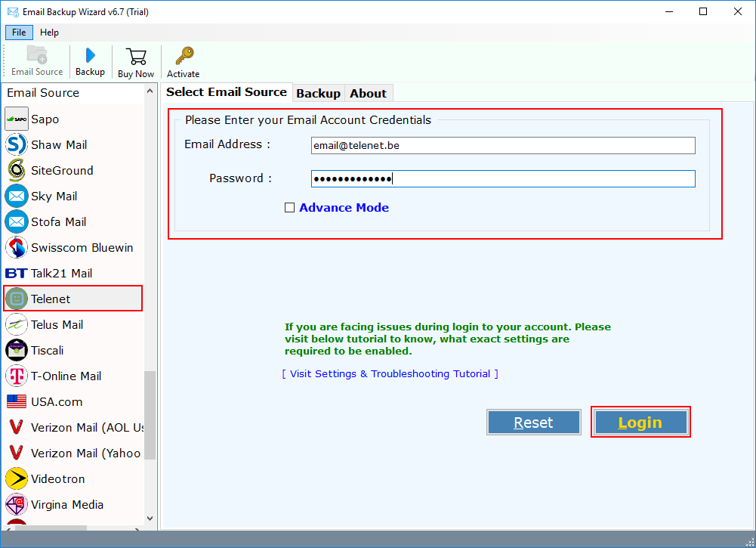
Task: Select the Verizon Mail (AOL) logo icon
Action: coord(17,427)
